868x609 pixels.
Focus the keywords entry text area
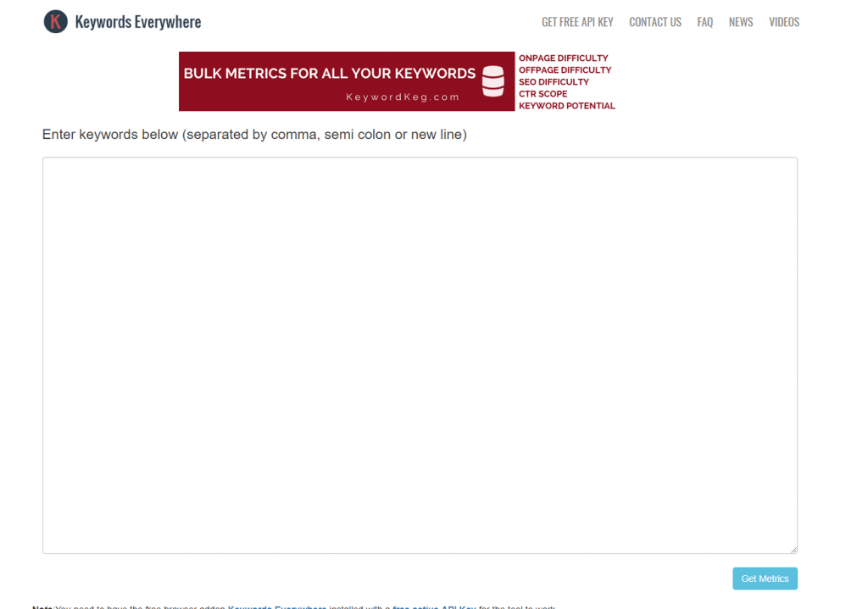click(420, 355)
